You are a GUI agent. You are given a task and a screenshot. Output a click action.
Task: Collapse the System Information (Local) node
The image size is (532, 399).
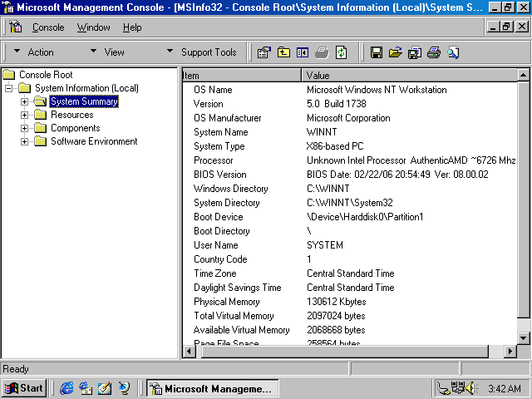[8, 88]
